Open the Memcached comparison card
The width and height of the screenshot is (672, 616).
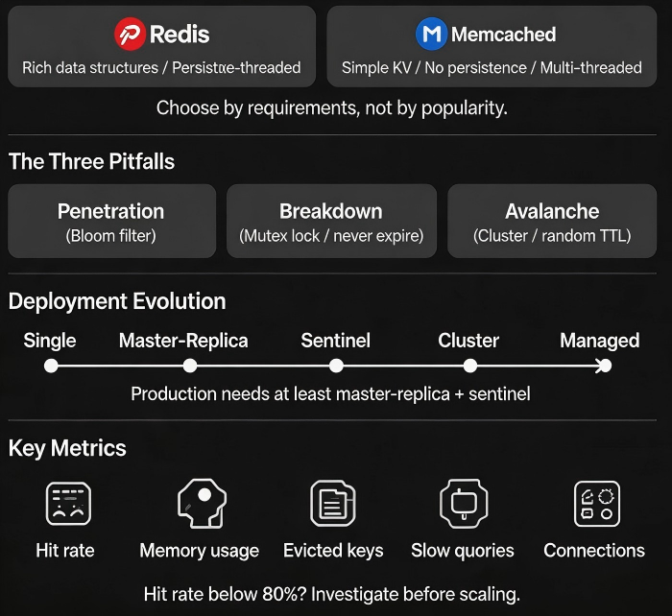(x=492, y=46)
